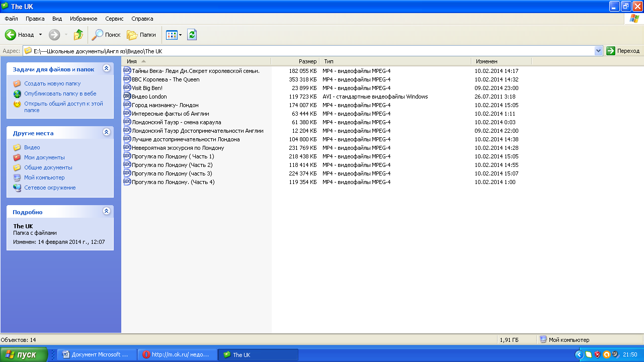Open the Back history dropdown arrow
The image size is (644, 362).
tap(41, 35)
